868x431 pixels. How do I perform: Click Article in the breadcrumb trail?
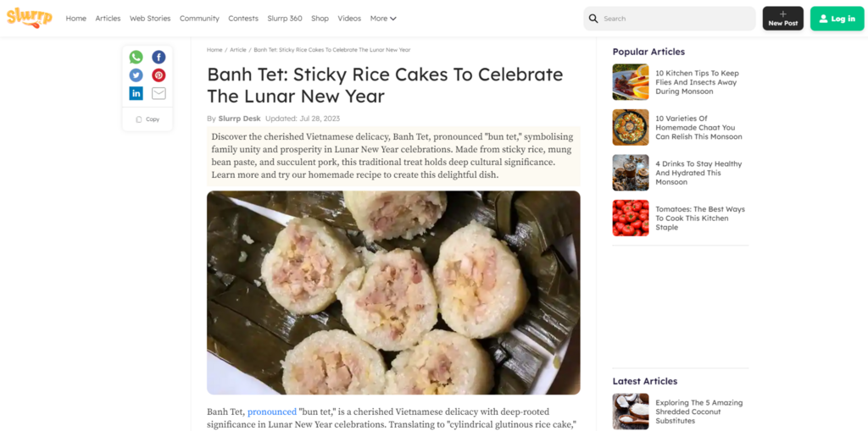tap(238, 50)
